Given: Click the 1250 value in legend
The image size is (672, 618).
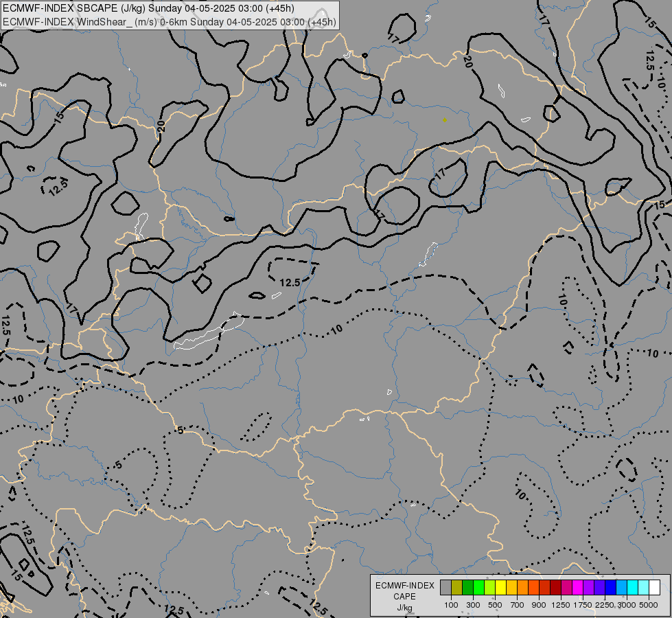Looking at the screenshot, I should [561, 605].
